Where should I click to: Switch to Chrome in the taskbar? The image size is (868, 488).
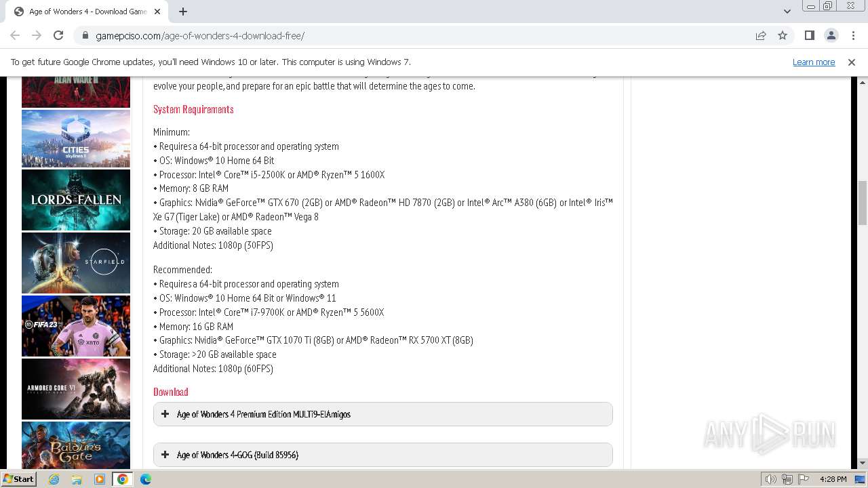(123, 479)
